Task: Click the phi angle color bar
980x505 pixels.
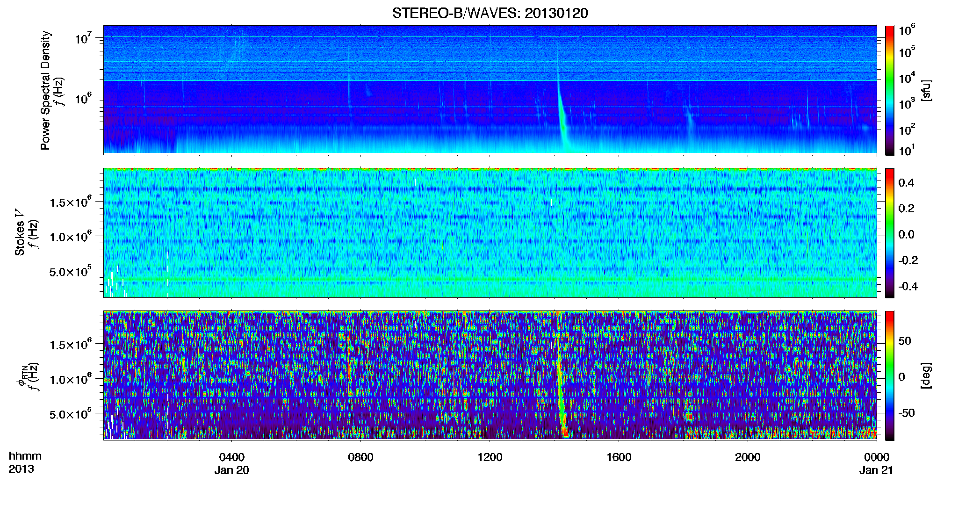Action: pos(890,375)
